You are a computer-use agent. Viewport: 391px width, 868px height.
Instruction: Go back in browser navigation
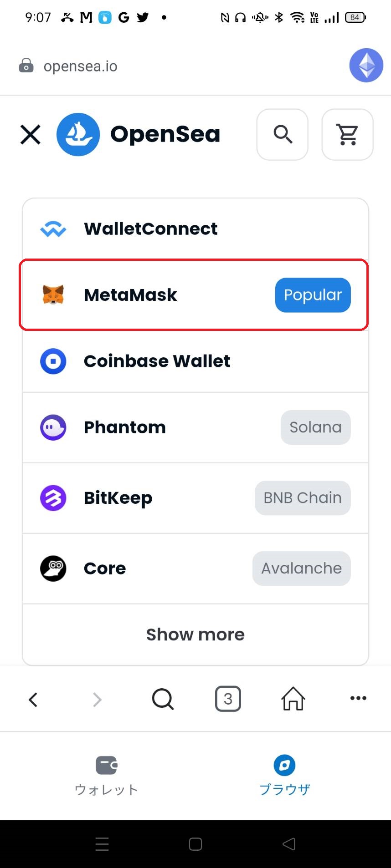click(x=33, y=699)
